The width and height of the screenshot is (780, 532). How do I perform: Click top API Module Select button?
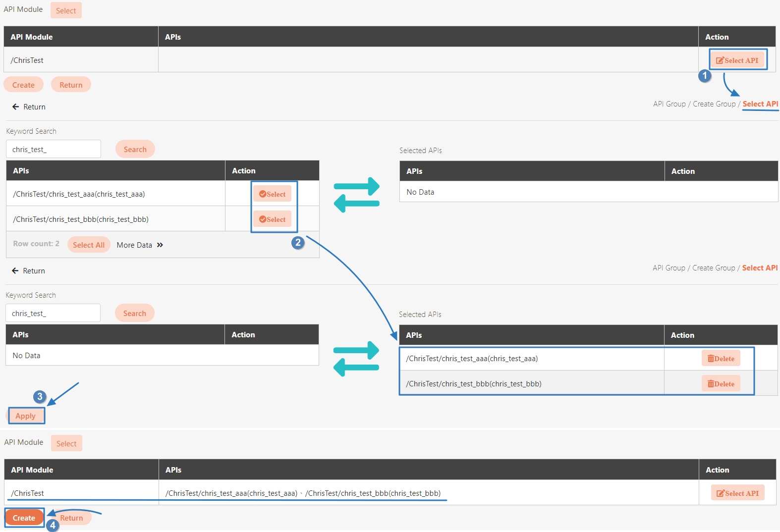coord(66,11)
